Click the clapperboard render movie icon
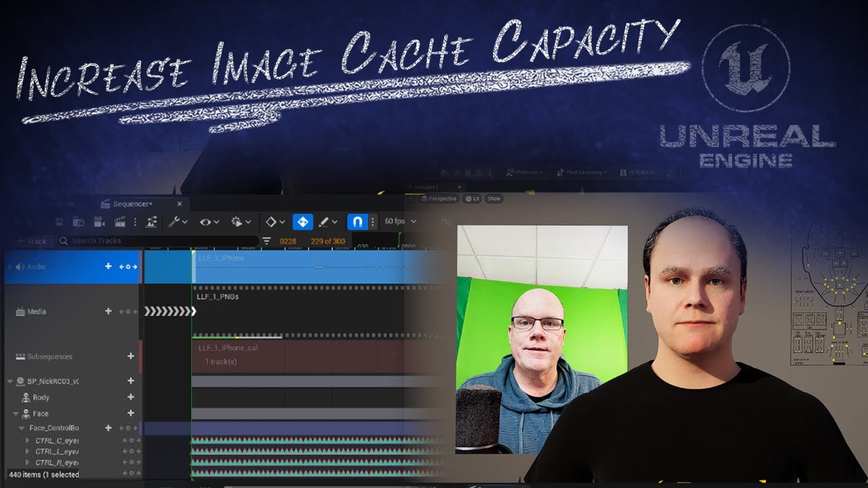The height and width of the screenshot is (488, 868). (x=120, y=222)
